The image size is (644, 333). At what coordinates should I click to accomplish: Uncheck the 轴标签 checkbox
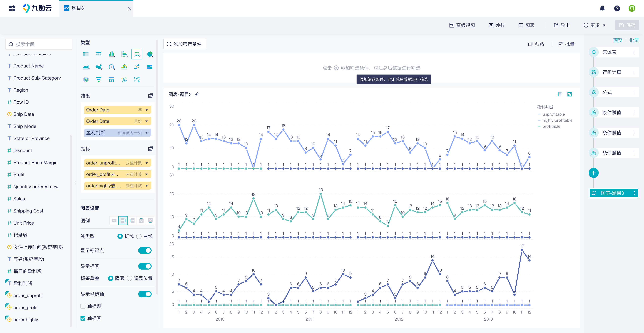[83, 318]
